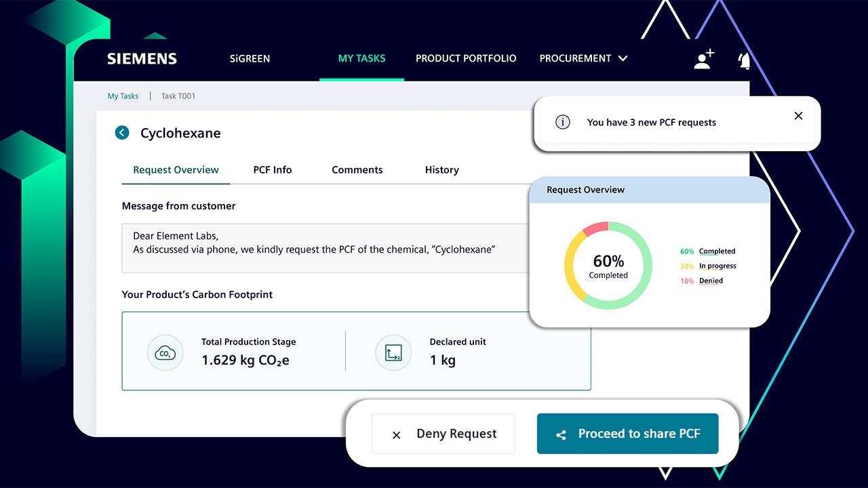The height and width of the screenshot is (488, 868).
Task: Click My Tasks breadcrumb link
Action: 123,96
